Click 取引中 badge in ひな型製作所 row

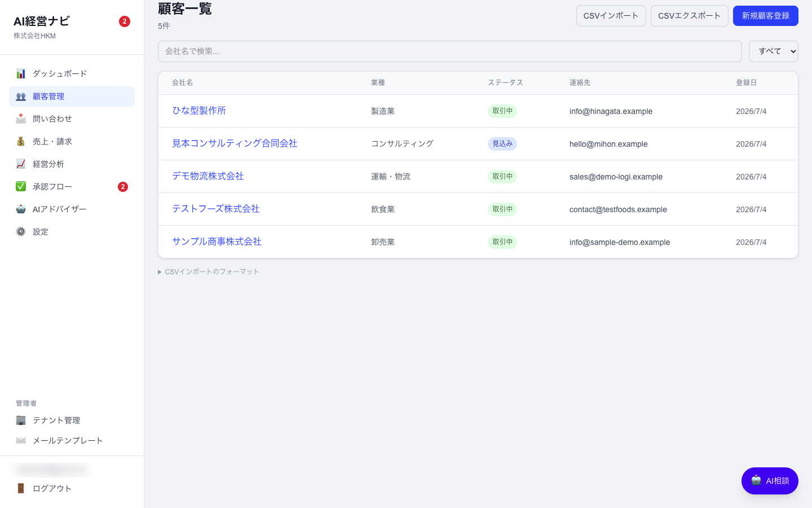click(x=502, y=111)
